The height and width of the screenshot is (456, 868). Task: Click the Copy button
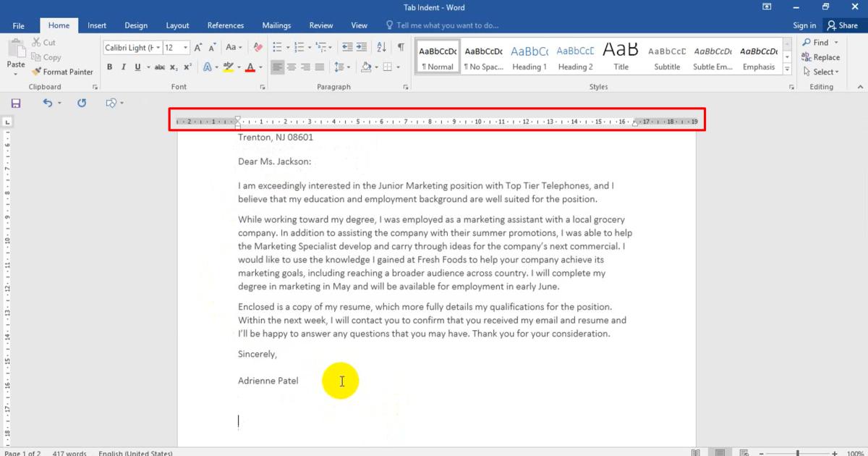46,57
